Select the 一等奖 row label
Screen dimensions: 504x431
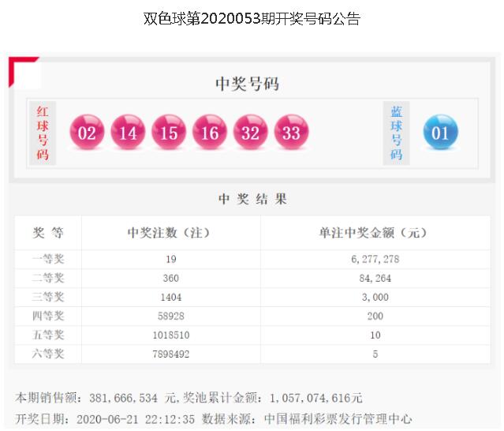coord(48,259)
